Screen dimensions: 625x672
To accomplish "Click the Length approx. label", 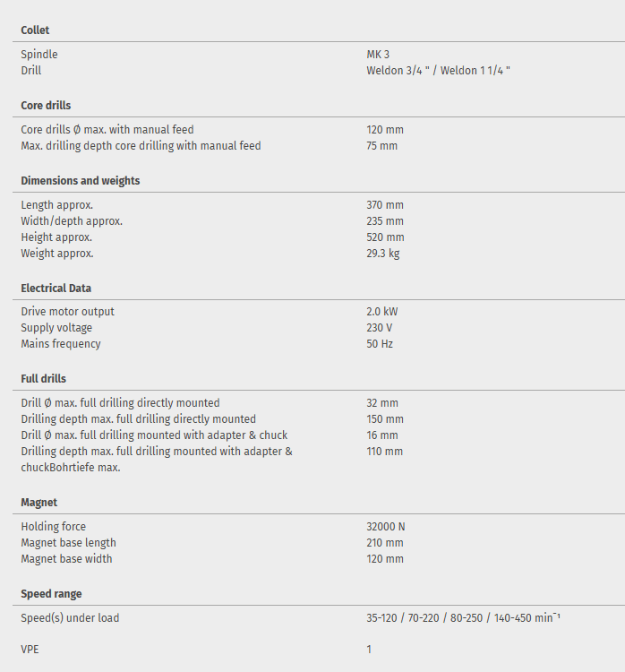I will coord(57,205).
